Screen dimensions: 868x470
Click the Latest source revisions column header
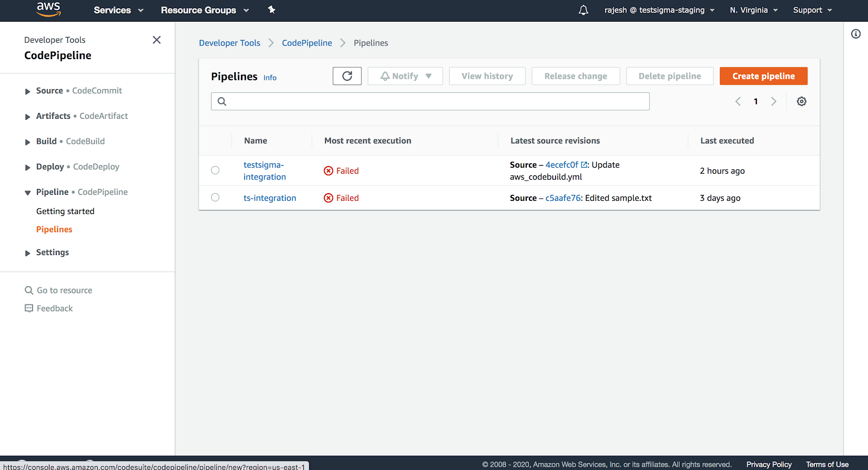click(555, 141)
